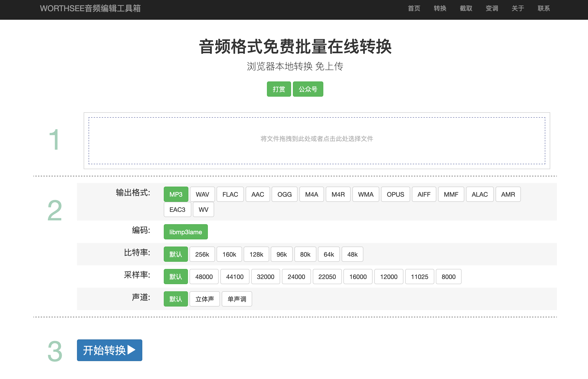Click the WORTHSEE音频编辑工具箱 brand title
Viewport: 588px width, 379px height.
coord(90,9)
